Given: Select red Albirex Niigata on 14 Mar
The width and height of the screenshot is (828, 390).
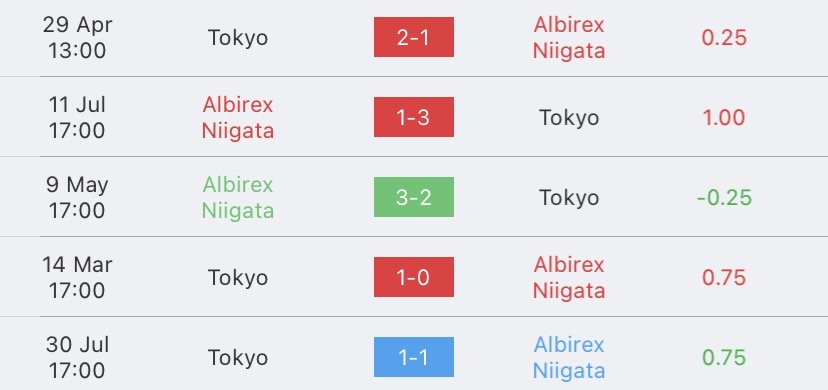Looking at the screenshot, I should point(569,278).
